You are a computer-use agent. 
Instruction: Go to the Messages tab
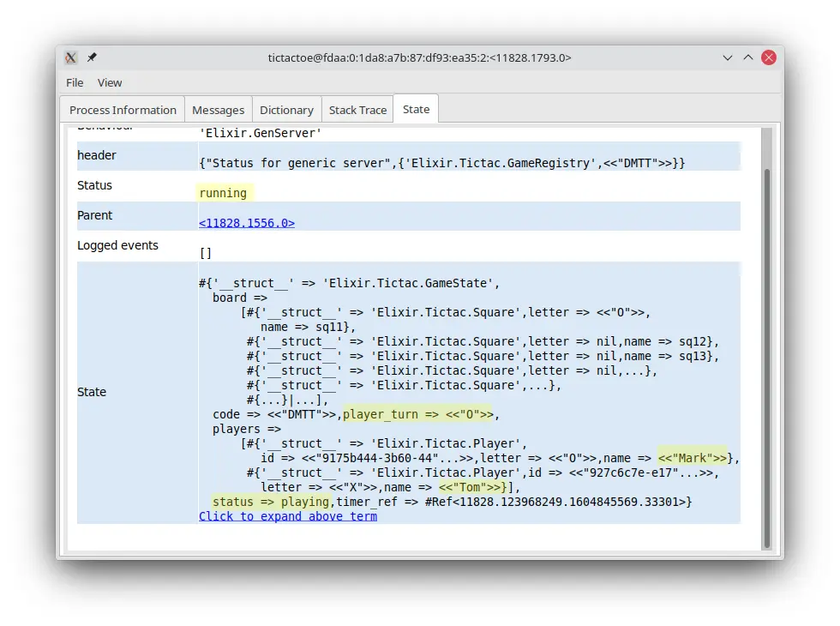pyautogui.click(x=218, y=110)
